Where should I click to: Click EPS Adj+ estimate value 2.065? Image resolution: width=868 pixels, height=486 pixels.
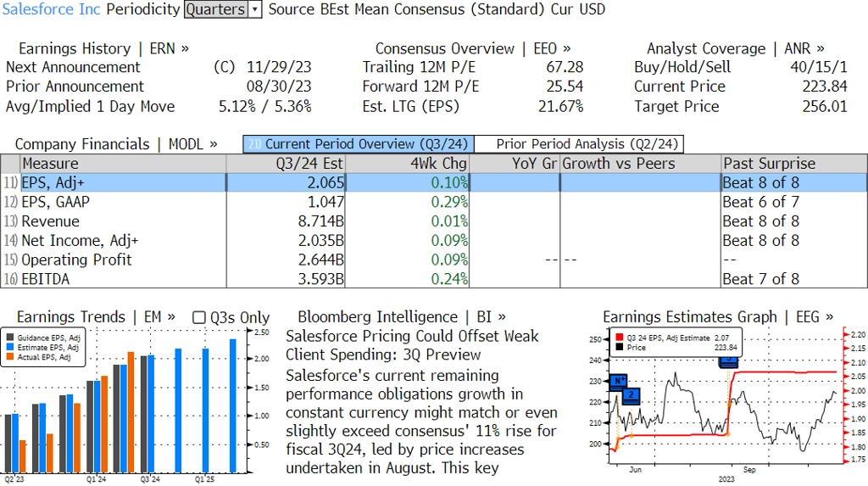pyautogui.click(x=325, y=183)
